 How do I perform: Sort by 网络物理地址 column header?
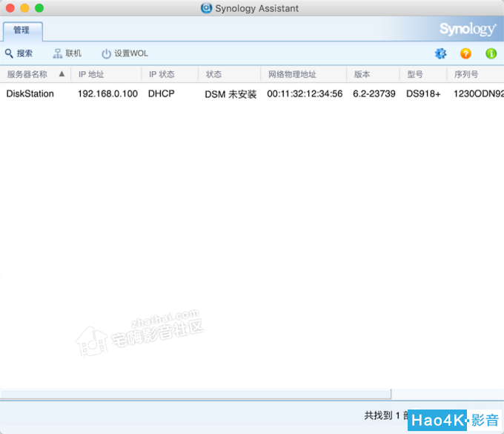click(303, 74)
